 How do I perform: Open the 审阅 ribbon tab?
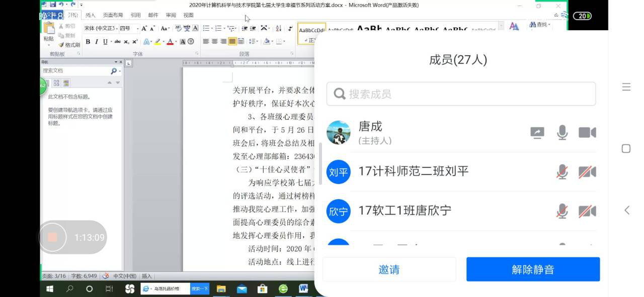[171, 15]
